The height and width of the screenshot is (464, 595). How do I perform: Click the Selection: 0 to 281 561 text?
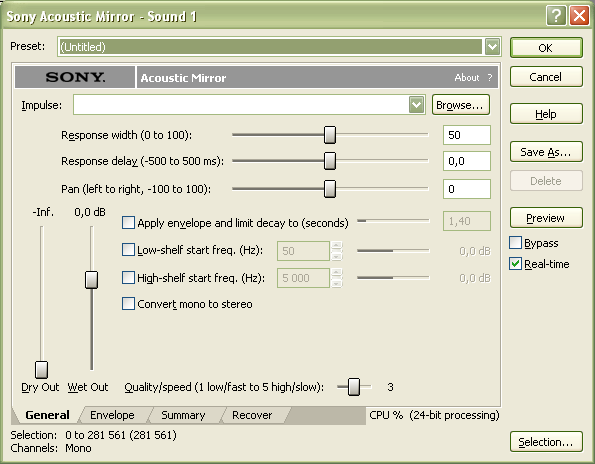93,435
